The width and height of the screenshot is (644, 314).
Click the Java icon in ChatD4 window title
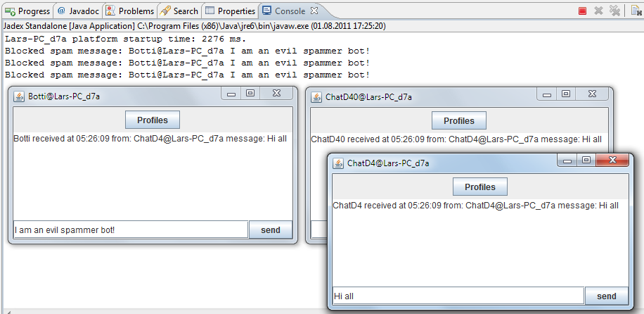pos(338,163)
